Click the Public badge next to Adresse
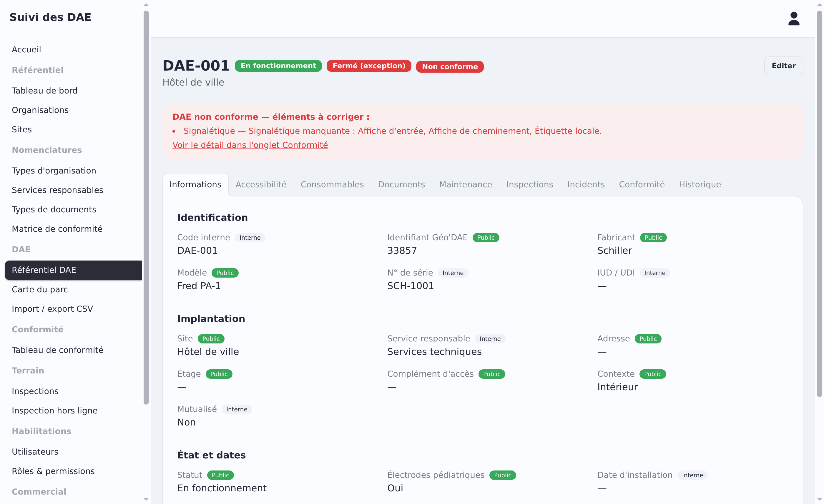 (x=648, y=339)
